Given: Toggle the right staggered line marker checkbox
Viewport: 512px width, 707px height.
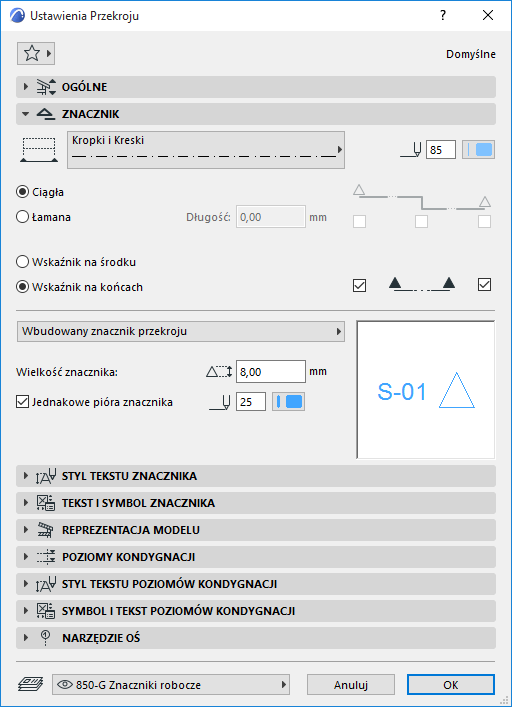Looking at the screenshot, I should tap(485, 221).
